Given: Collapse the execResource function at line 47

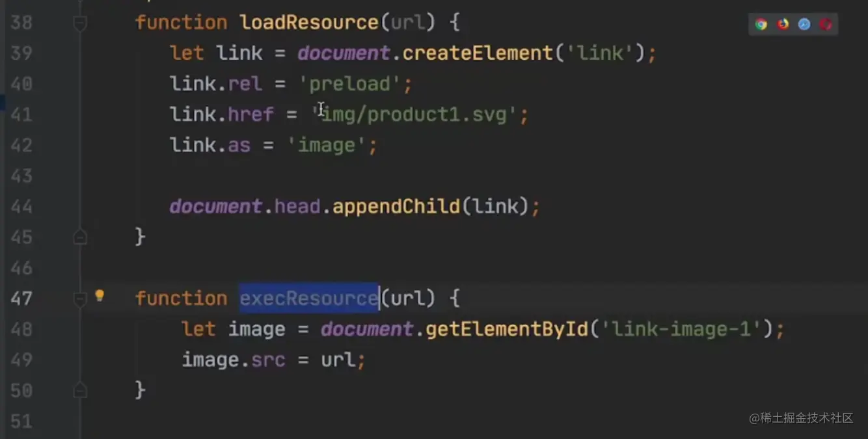Looking at the screenshot, I should click(80, 299).
